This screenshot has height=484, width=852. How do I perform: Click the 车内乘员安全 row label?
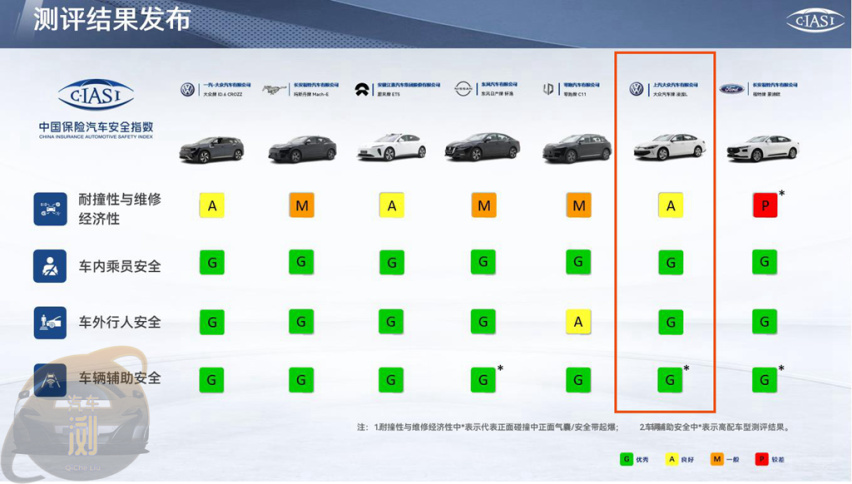pos(120,266)
